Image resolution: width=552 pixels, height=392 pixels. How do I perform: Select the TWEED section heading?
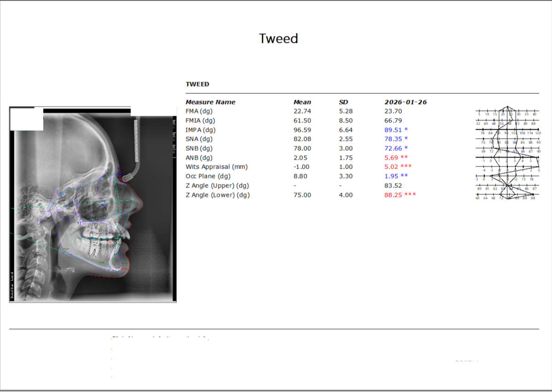[x=197, y=84]
